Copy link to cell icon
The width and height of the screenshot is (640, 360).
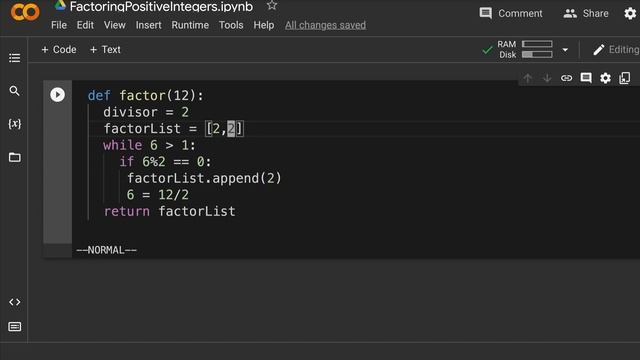coord(567,78)
